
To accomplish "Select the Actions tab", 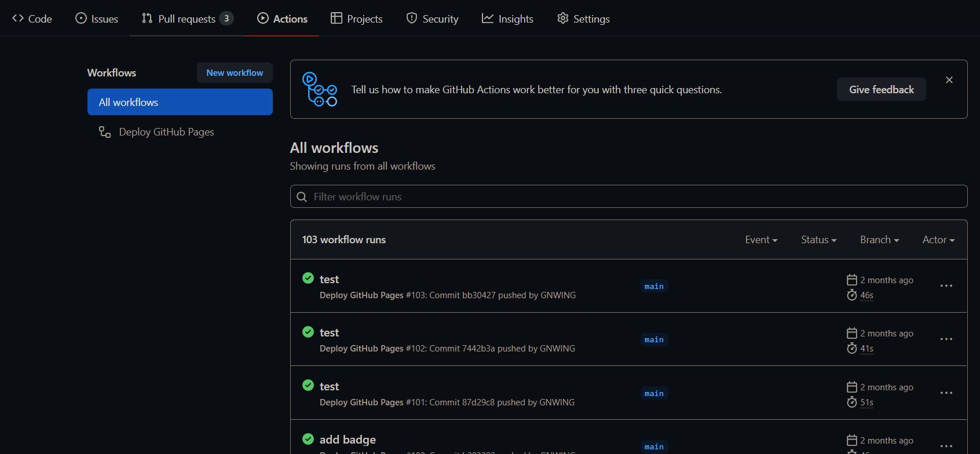I will coord(282,19).
